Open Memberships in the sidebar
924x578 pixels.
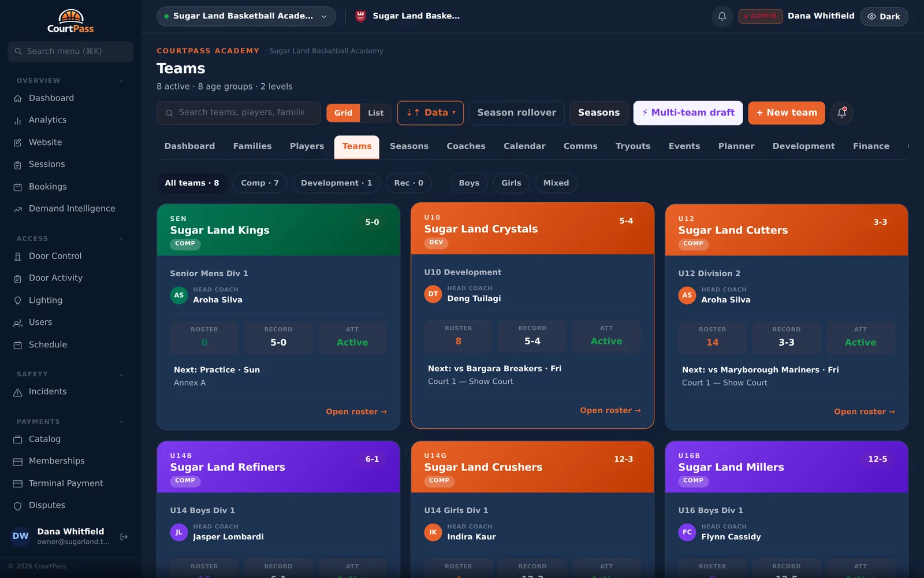(57, 461)
